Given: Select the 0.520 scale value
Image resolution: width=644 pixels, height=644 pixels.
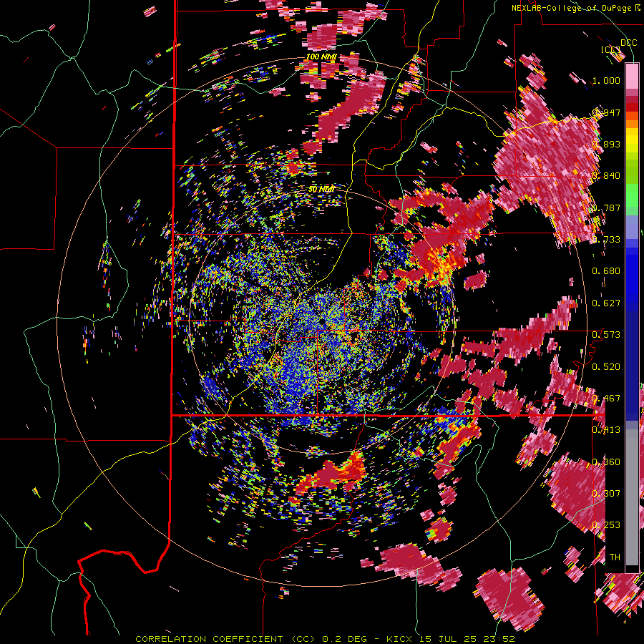Looking at the screenshot, I should point(606,366).
